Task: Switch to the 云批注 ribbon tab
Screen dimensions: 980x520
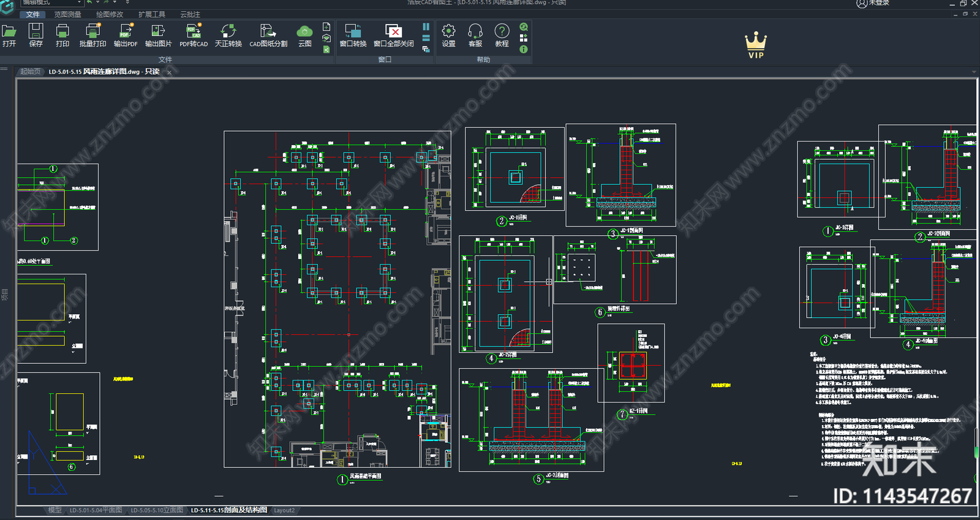Action: 190,14
